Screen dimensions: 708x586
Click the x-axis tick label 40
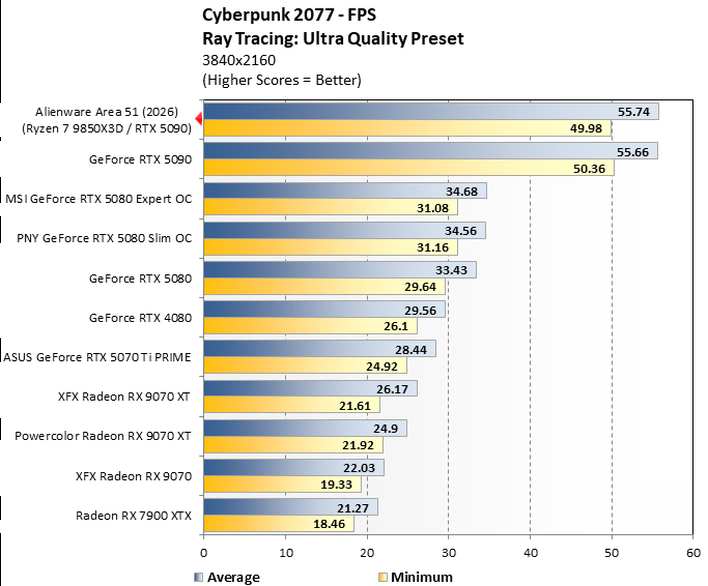(531, 553)
